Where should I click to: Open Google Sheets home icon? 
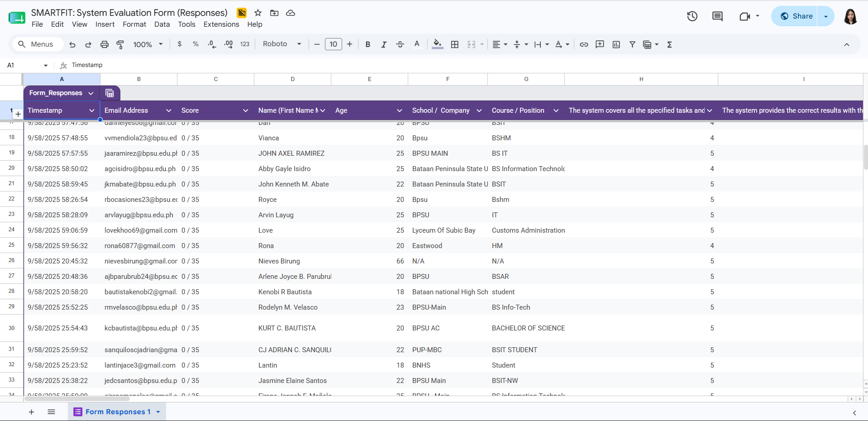coord(17,17)
